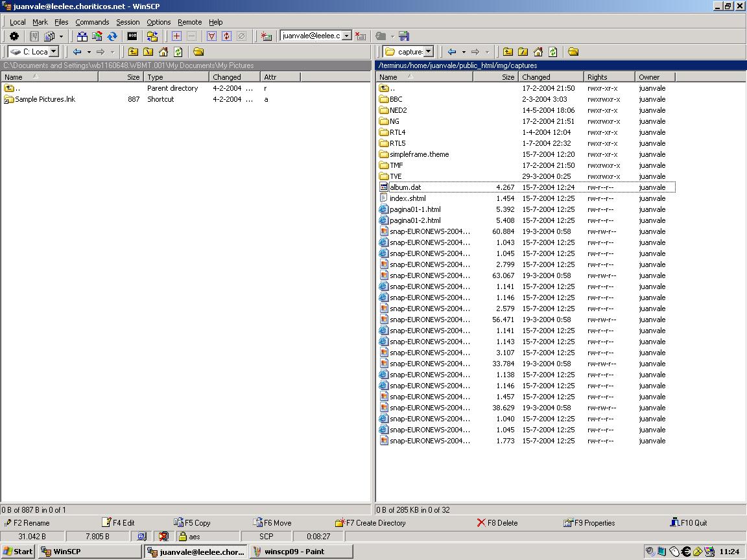Click the Select Files plus icon
This screenshot has height=560, width=747.
click(177, 36)
